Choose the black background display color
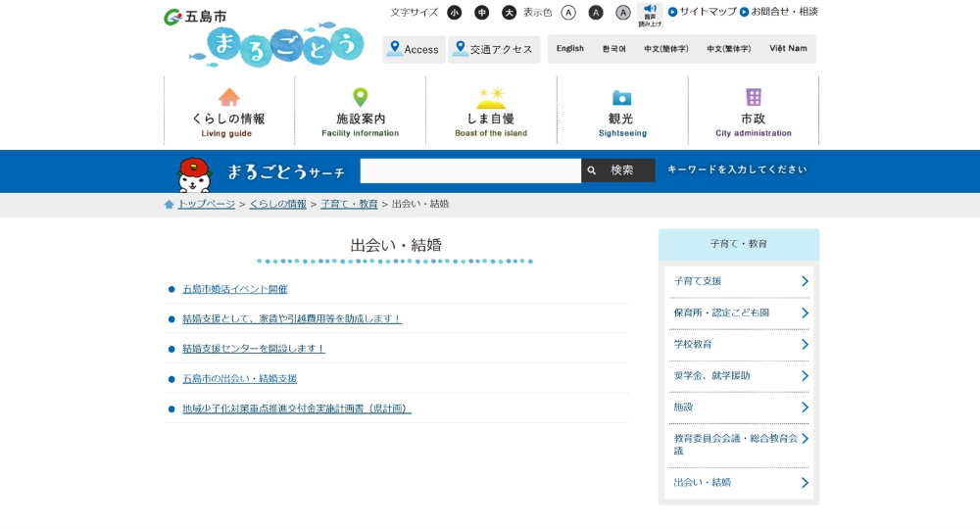This screenshot has width=980, height=529. 596,13
